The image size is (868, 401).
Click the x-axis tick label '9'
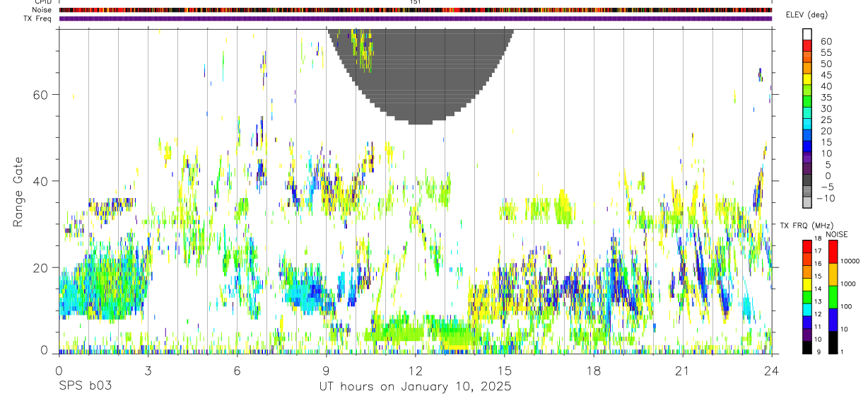point(326,371)
